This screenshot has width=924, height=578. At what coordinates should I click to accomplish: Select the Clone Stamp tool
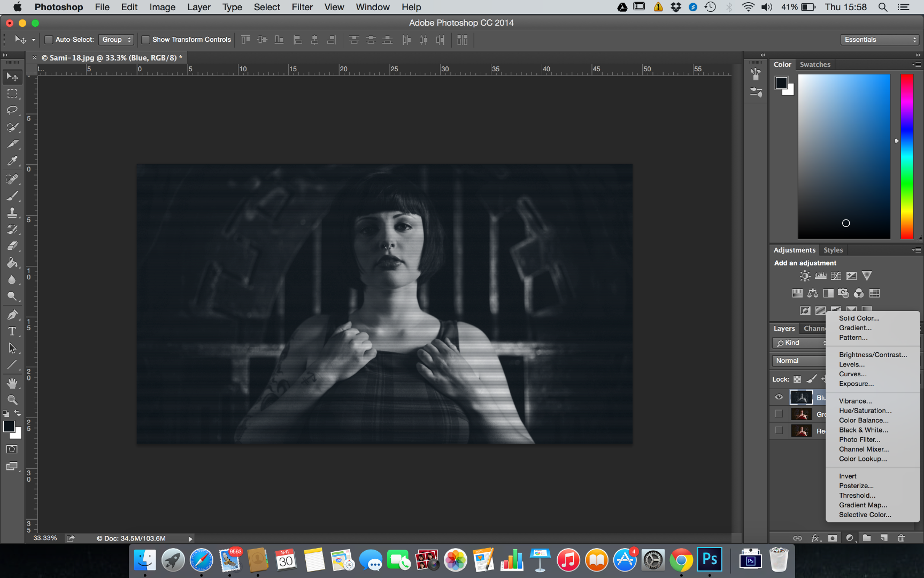[12, 212]
